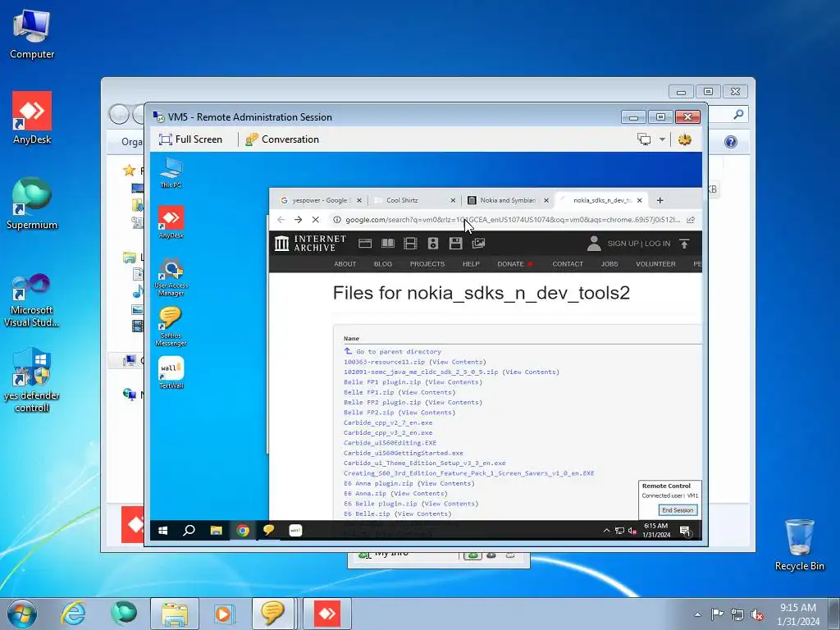
Task: Open the BLOG menu item
Action: click(383, 264)
